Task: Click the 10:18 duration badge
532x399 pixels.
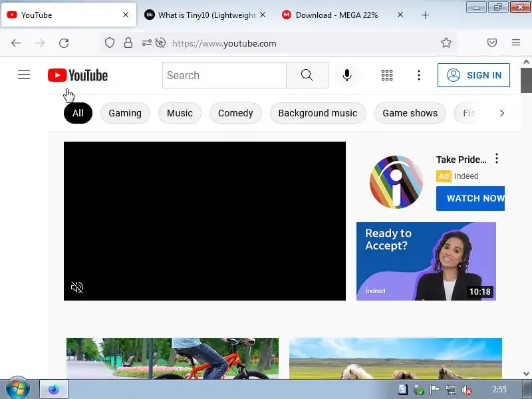Action: (479, 291)
